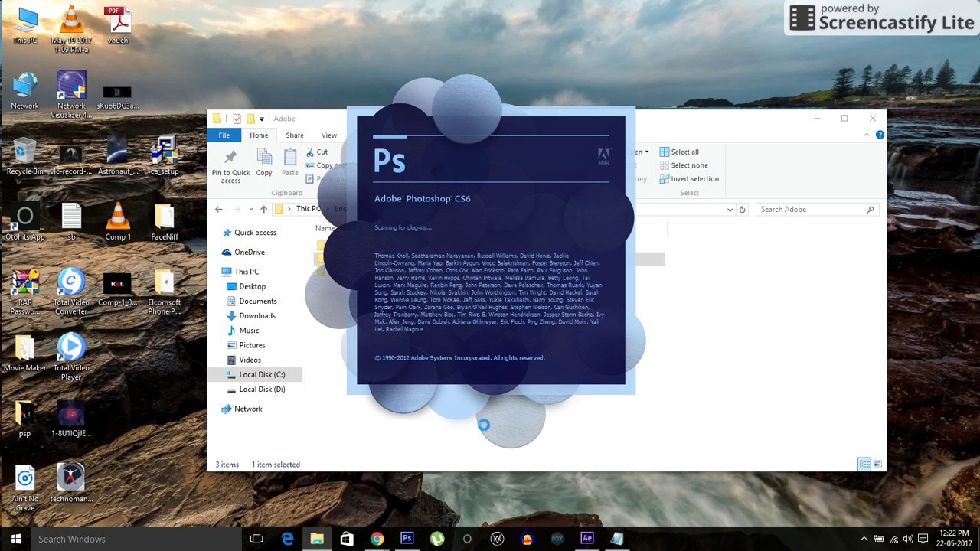Open Task View from taskbar
The width and height of the screenshot is (980, 551).
(256, 539)
